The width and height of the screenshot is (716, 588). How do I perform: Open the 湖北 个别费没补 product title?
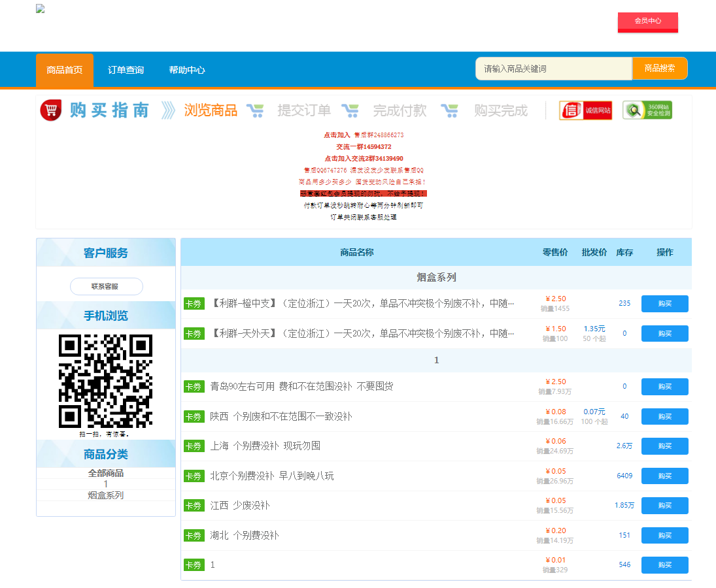[x=245, y=536]
